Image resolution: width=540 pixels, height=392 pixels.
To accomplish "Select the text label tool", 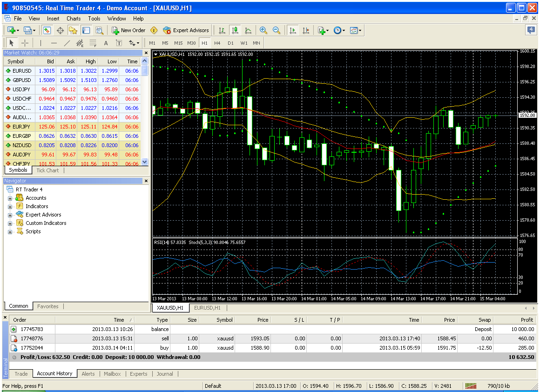I will (119, 43).
